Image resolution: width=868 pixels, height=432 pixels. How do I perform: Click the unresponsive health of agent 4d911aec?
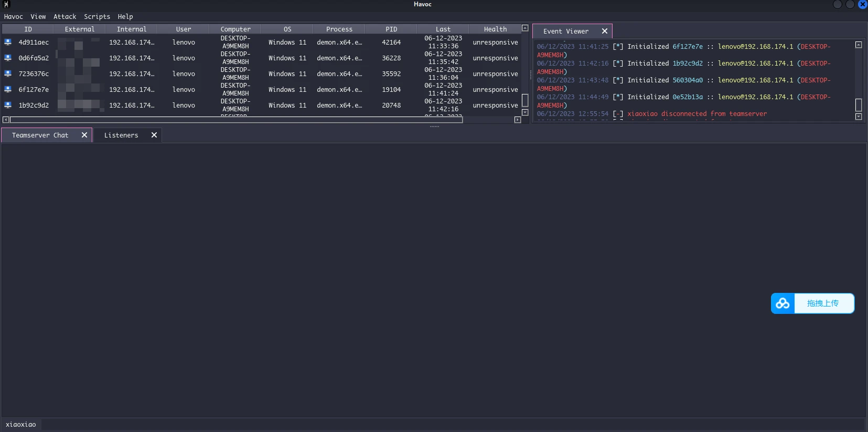pos(495,43)
